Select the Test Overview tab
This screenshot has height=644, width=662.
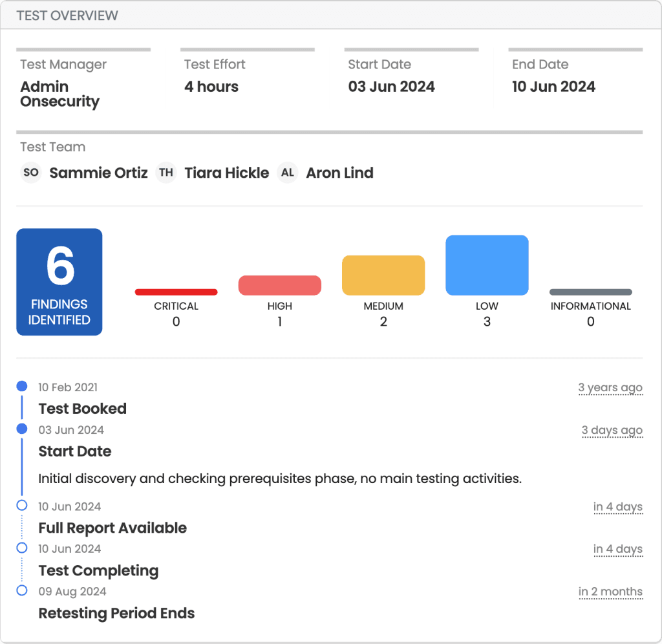pos(67,15)
